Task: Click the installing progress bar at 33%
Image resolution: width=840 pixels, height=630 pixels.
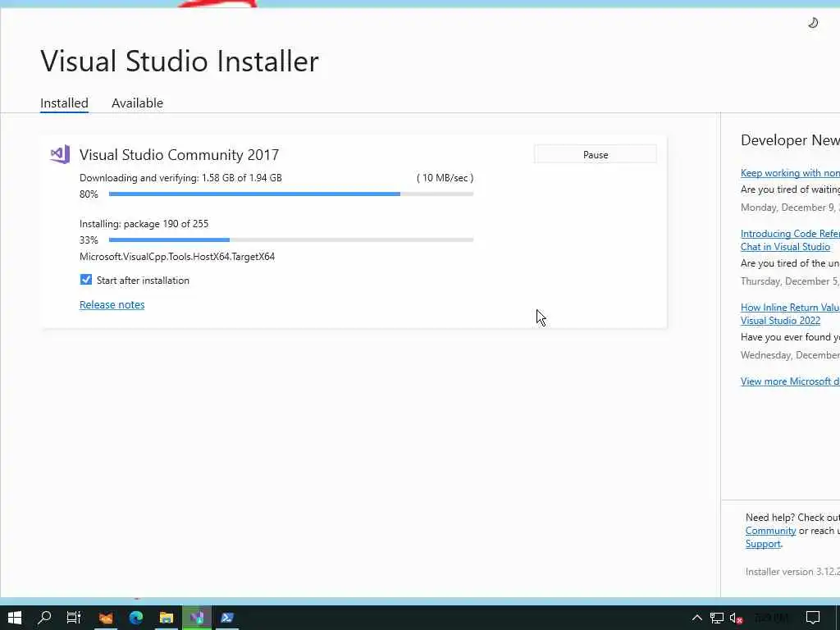Action: point(291,240)
